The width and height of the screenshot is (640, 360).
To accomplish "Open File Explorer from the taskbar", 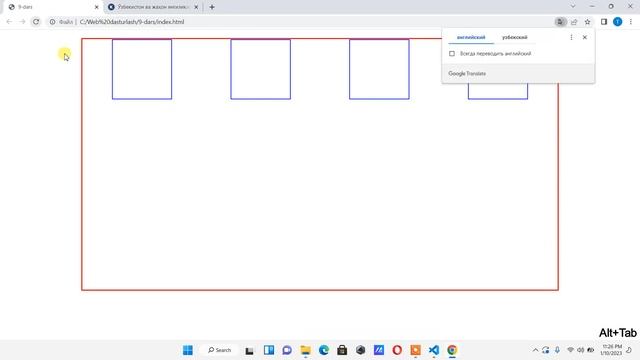I will (x=305, y=350).
